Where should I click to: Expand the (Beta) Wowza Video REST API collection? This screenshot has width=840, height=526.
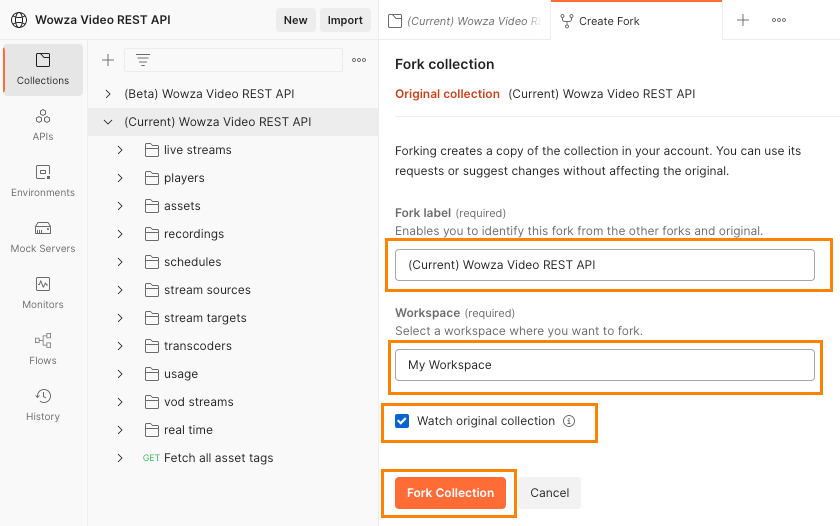[108, 94]
